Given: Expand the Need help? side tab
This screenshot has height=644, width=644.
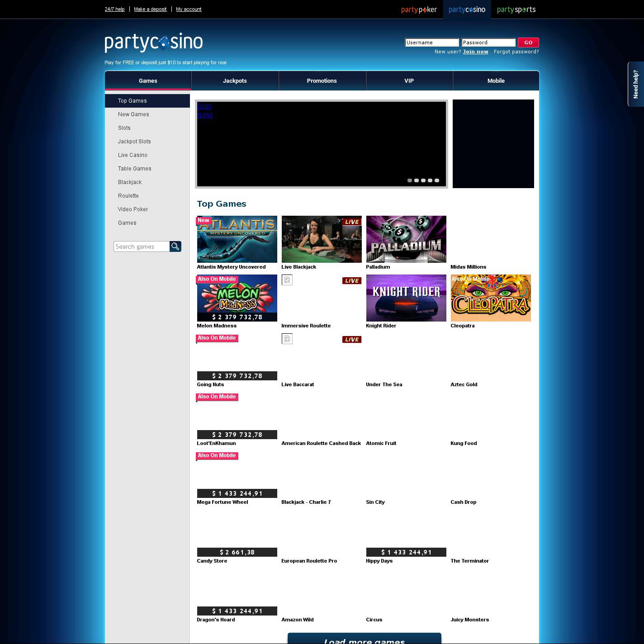Looking at the screenshot, I should [x=635, y=84].
